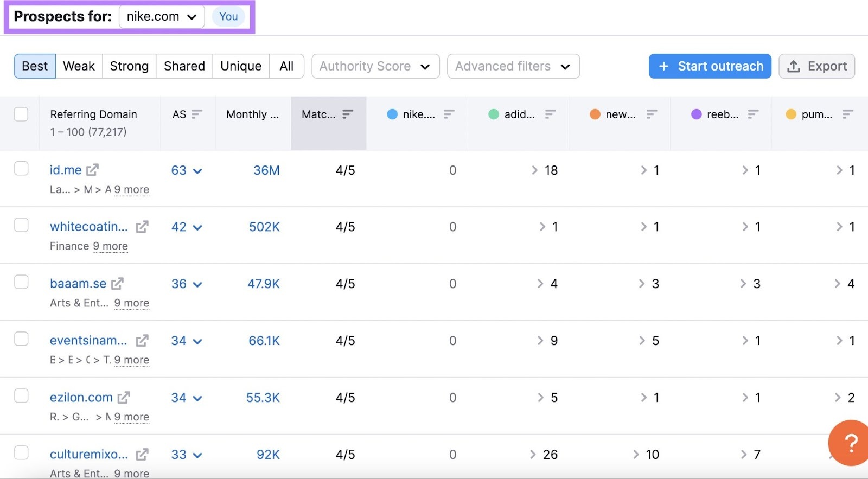868x479 pixels.
Task: Check the whitecoatin... row checkbox
Action: (x=21, y=225)
